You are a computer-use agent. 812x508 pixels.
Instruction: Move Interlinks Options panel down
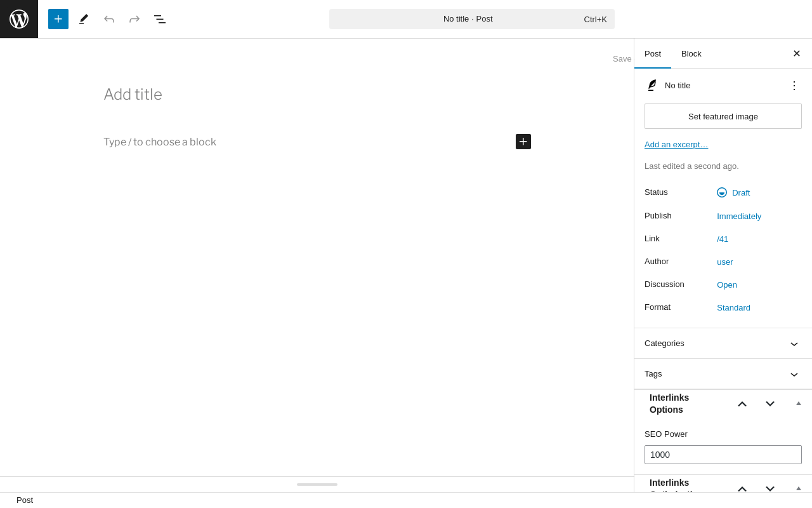coord(770,404)
